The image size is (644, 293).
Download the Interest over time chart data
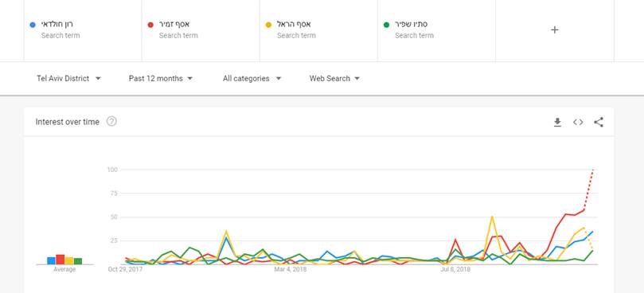[x=557, y=122]
